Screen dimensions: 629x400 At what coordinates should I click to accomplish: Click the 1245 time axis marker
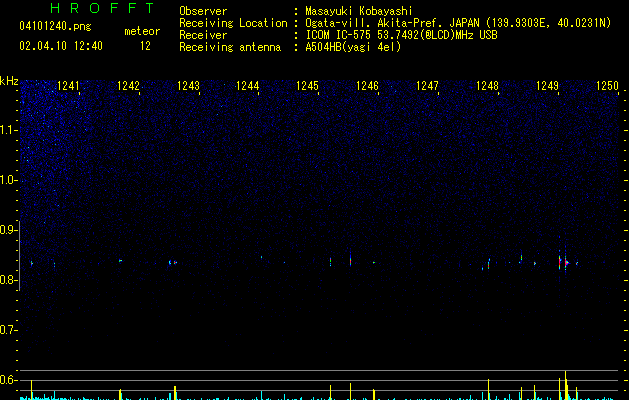click(307, 86)
